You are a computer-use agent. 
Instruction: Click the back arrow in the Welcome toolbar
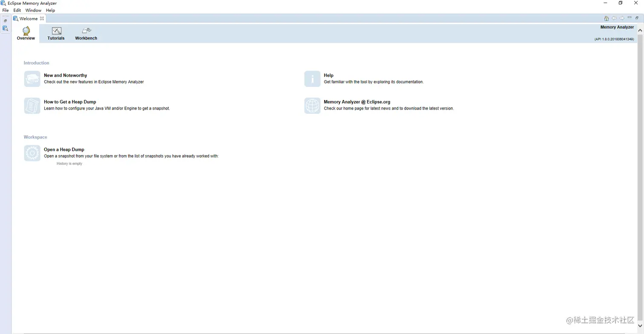[614, 18]
